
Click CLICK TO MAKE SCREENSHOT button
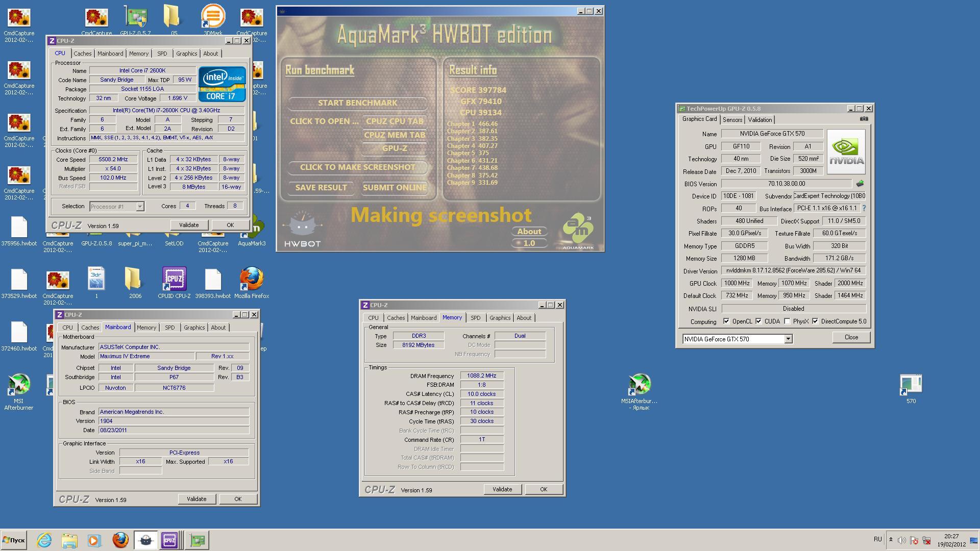pos(357,167)
